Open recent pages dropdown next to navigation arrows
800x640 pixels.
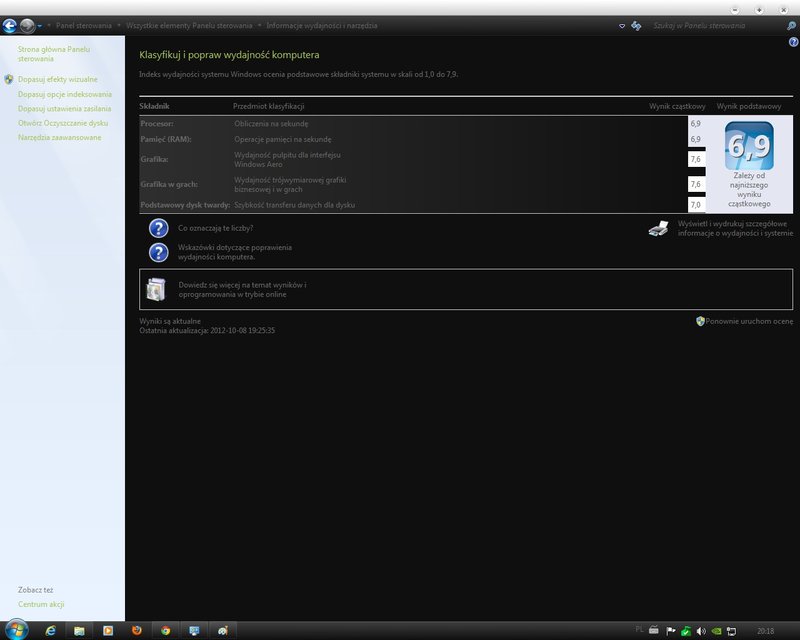pyautogui.click(x=40, y=25)
